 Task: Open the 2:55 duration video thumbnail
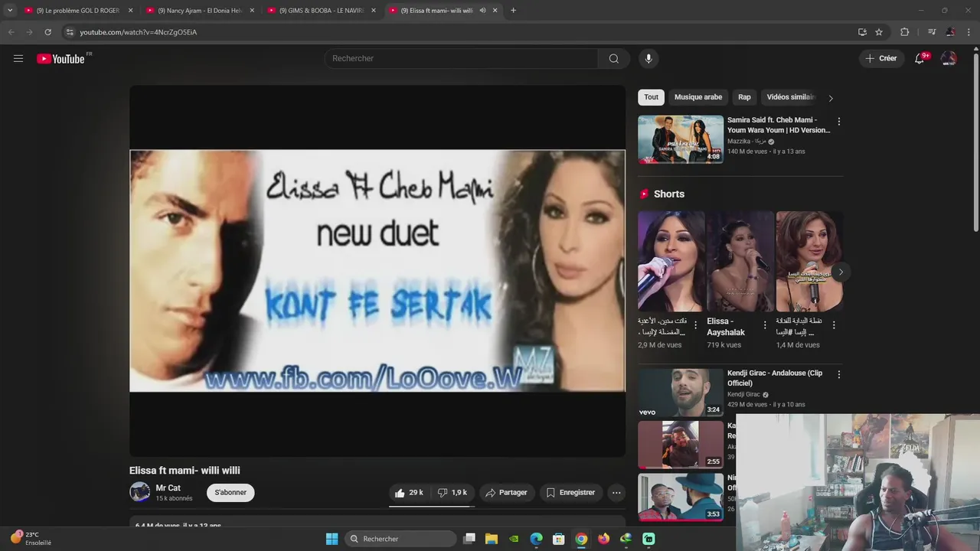681,445
